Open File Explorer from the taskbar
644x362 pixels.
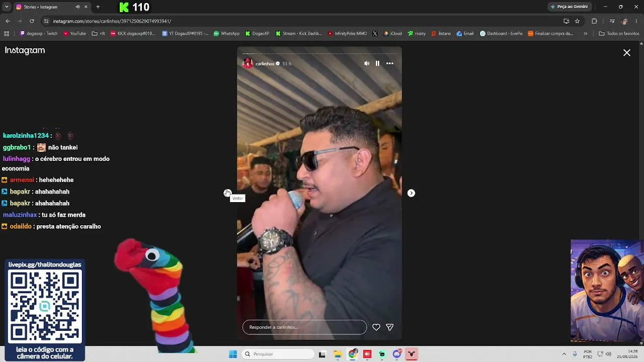point(338,354)
